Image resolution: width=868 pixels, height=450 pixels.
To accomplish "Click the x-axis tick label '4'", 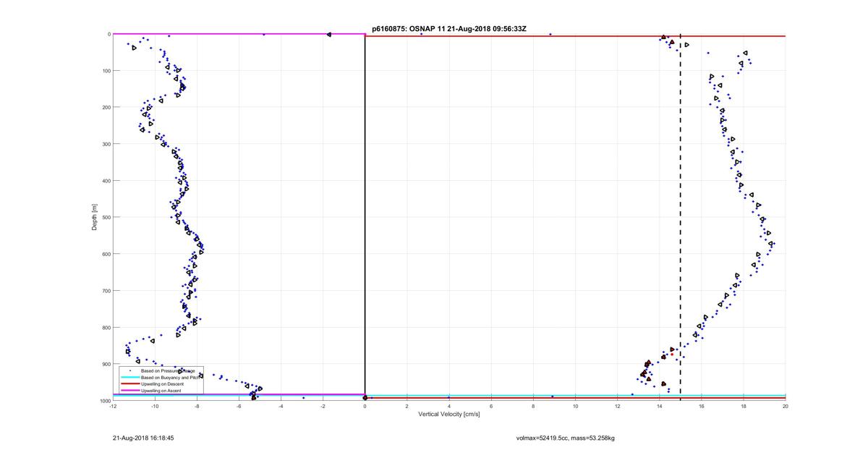I will [449, 407].
